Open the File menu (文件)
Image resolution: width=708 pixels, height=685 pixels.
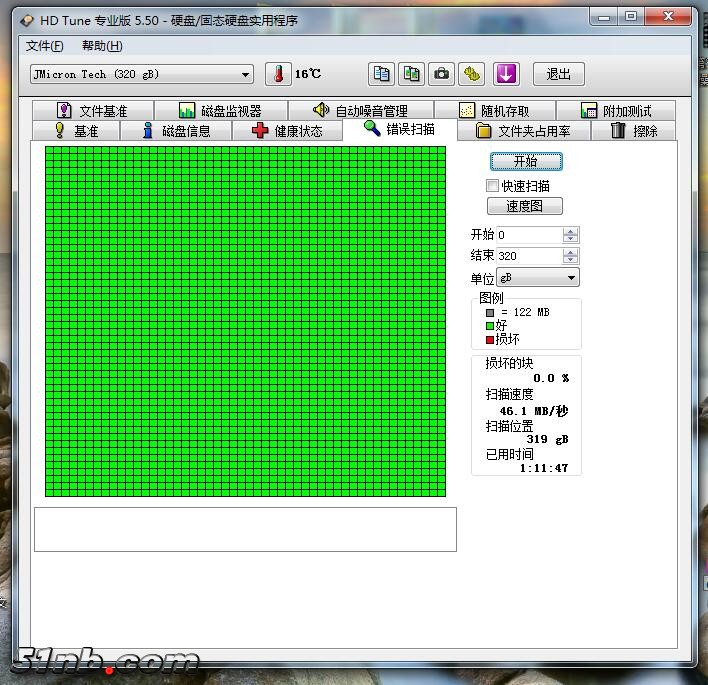[44, 46]
